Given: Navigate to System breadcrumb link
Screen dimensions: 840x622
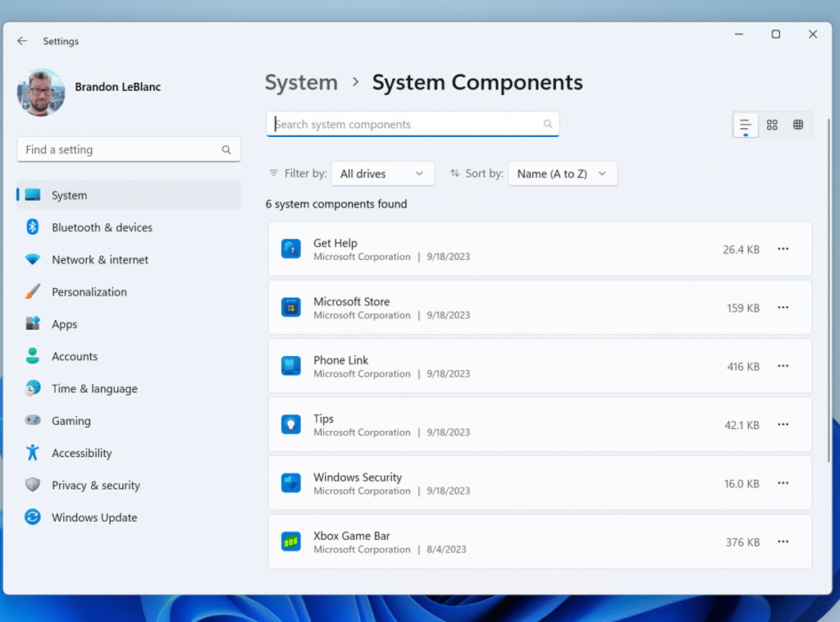Looking at the screenshot, I should pyautogui.click(x=301, y=83).
